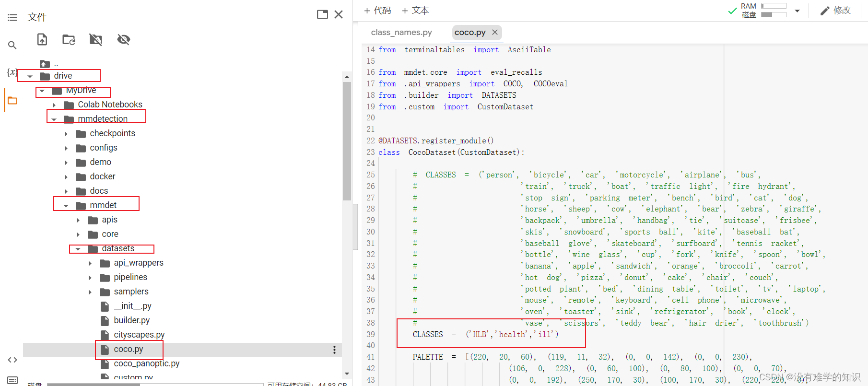Toggle hidden files visibility eye icon
Screen dimensions: 868x386
pyautogui.click(x=124, y=39)
